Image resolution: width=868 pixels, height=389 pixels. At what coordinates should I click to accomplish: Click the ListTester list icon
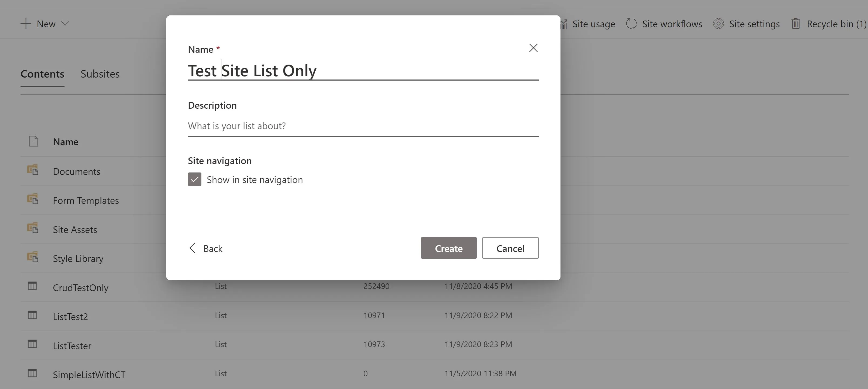[32, 344]
